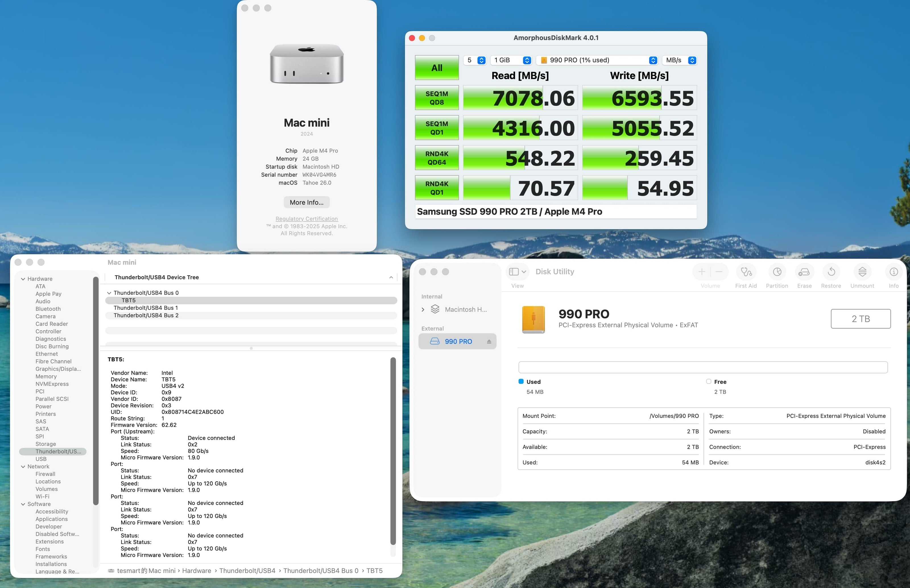Click the Erase disk icon
This screenshot has width=910, height=588.
(804, 272)
